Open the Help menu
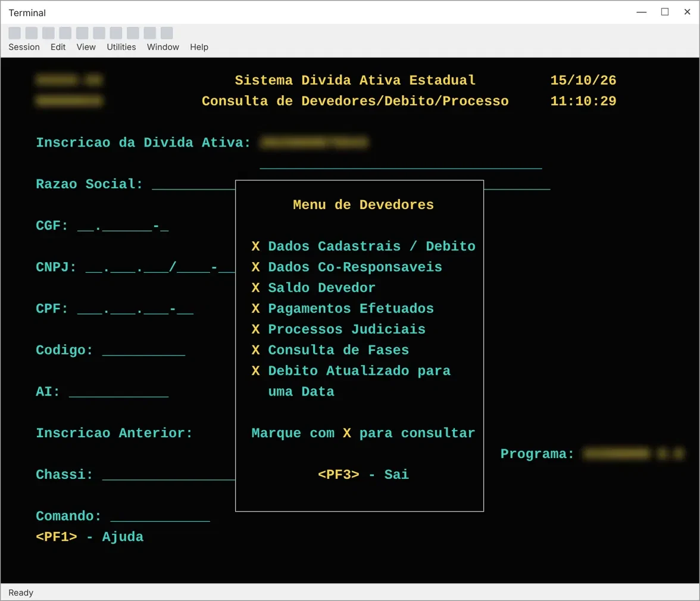This screenshot has height=601, width=700. [199, 47]
